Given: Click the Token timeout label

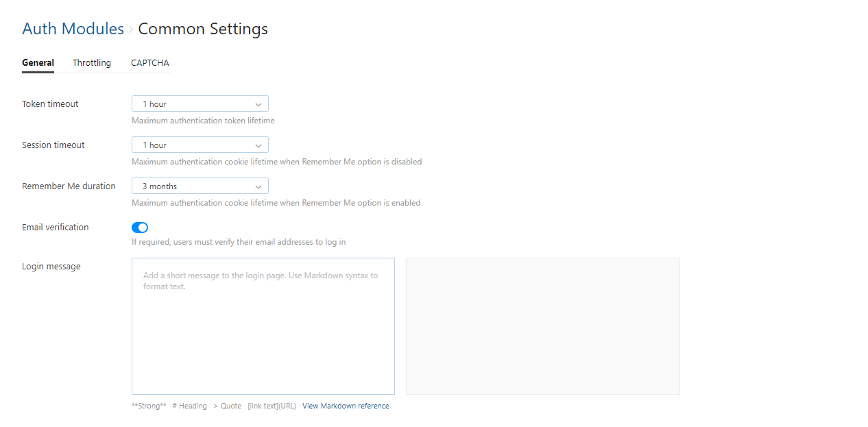Looking at the screenshot, I should pos(50,104).
